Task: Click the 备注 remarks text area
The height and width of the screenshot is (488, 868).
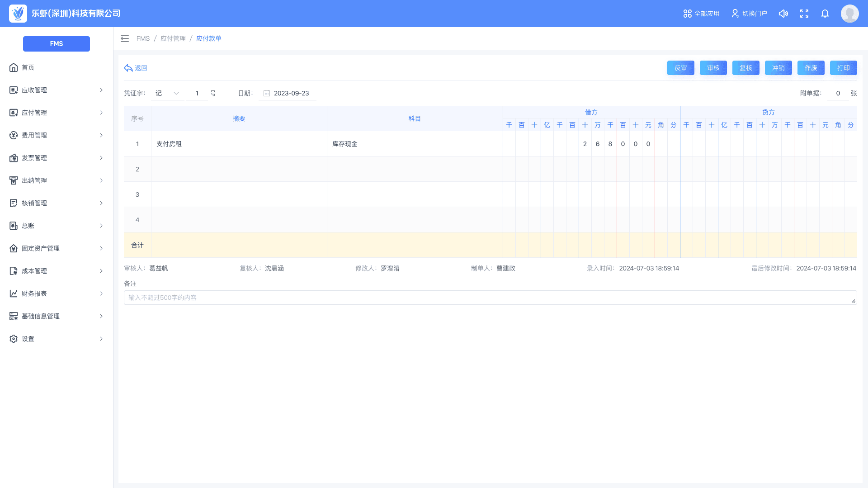Action: 490,298
